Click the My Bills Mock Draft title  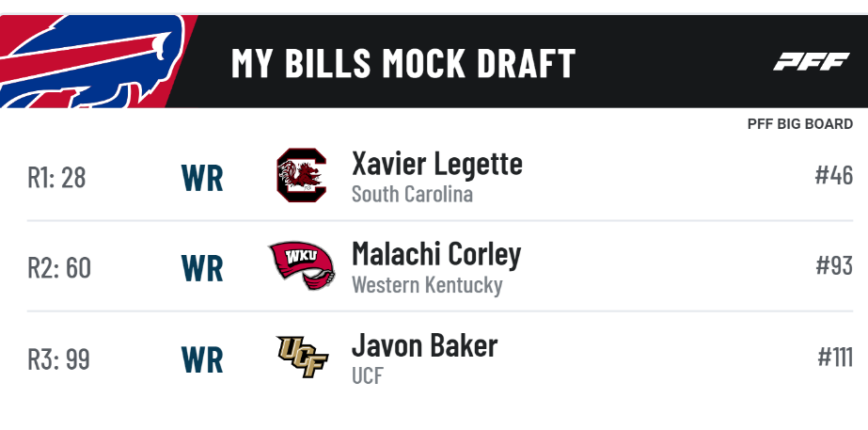(x=403, y=63)
